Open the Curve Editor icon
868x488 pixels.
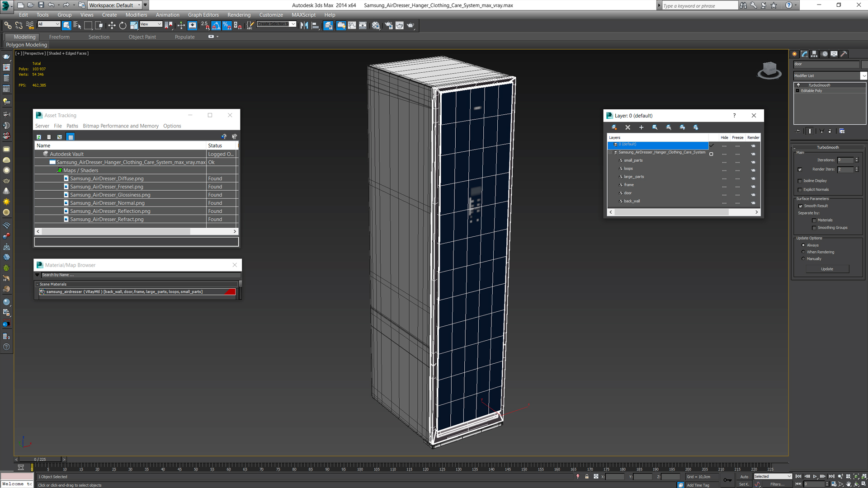coord(352,25)
